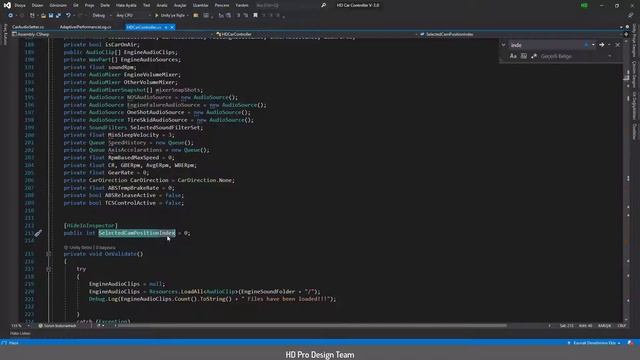Click the undo toolbar icon
Viewport: 640px width, 360px height.
(x=68, y=16)
